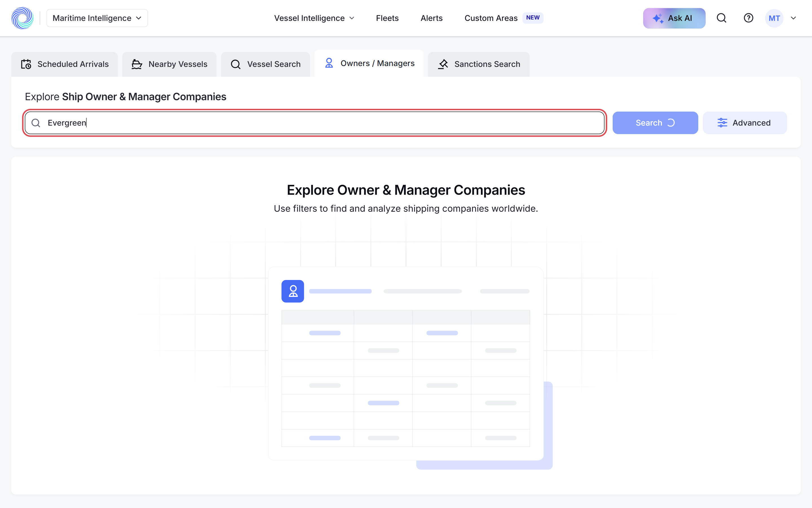The height and width of the screenshot is (508, 812).
Task: Click the Sanctions Search gavel icon
Action: [443, 64]
